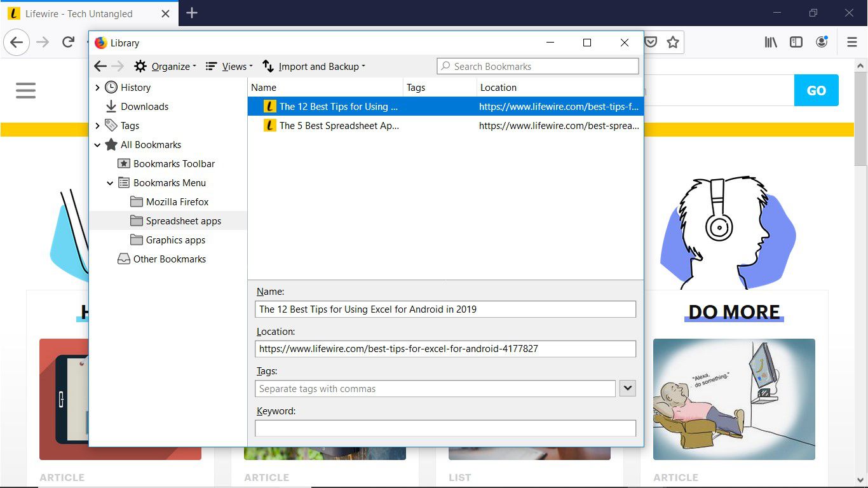Viewport: 868px width, 488px height.
Task: Open a new browser tab
Action: [192, 13]
